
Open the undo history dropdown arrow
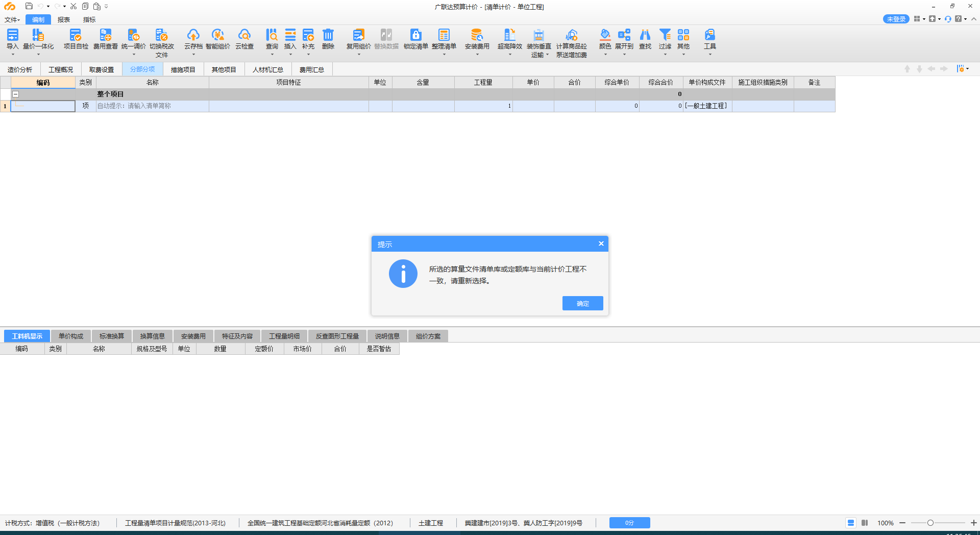point(48,6)
